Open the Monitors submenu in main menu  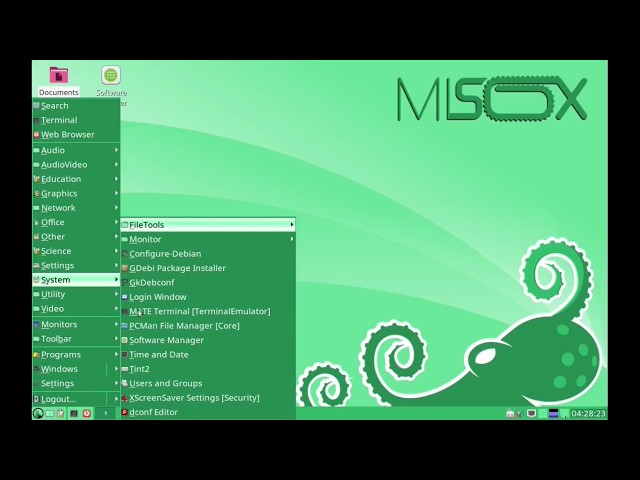point(76,324)
